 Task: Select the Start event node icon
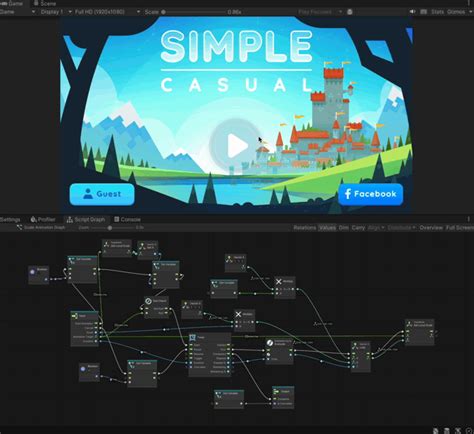tap(74, 315)
